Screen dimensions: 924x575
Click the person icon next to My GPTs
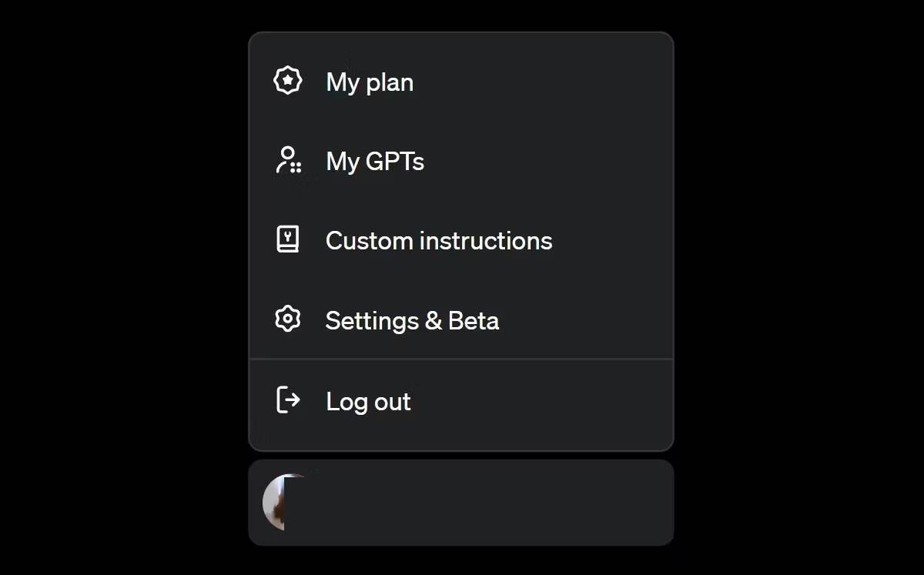[288, 160]
